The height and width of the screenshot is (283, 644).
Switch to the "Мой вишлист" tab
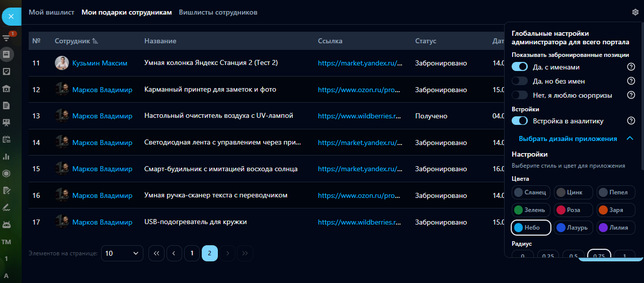pos(51,12)
